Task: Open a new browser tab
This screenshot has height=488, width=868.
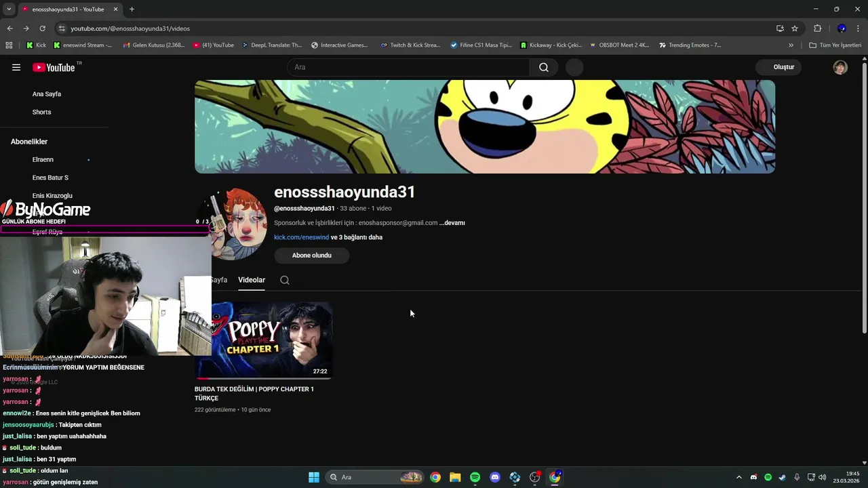Action: [x=132, y=9]
